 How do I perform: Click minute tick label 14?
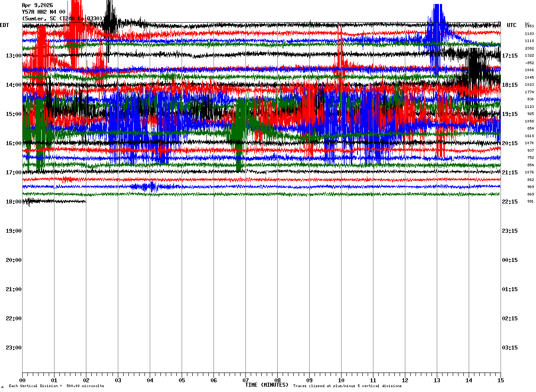[469, 380]
